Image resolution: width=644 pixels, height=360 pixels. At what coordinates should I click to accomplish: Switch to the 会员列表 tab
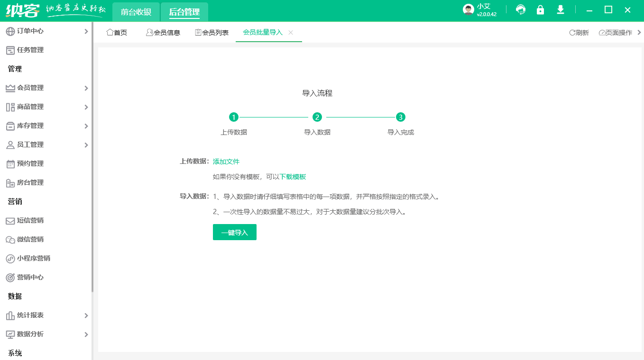coord(212,33)
